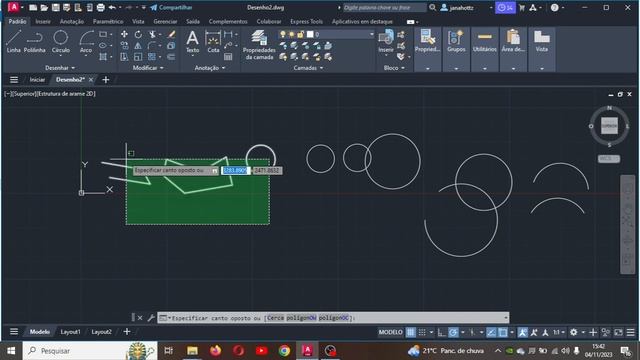Toggle object snap tracking in status bar

tap(491, 332)
